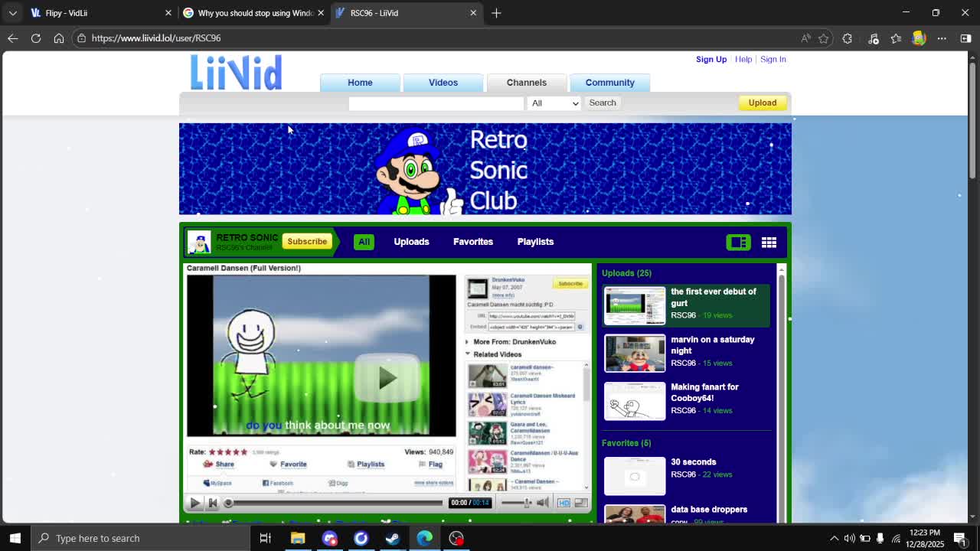Expand the browser tab list chevron
The height and width of the screenshot is (551, 980).
[13, 13]
